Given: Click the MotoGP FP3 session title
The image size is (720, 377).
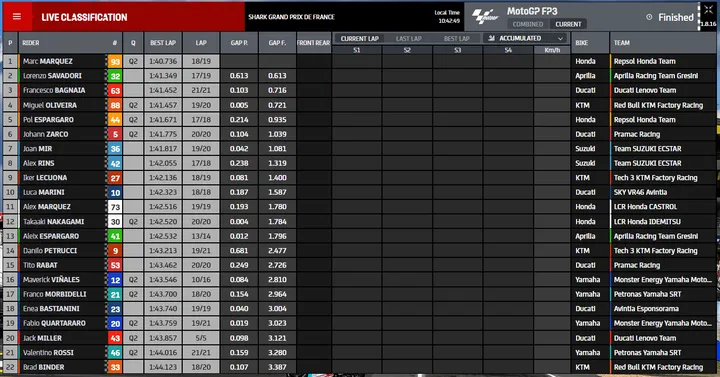Looking at the screenshot, I should coord(532,11).
